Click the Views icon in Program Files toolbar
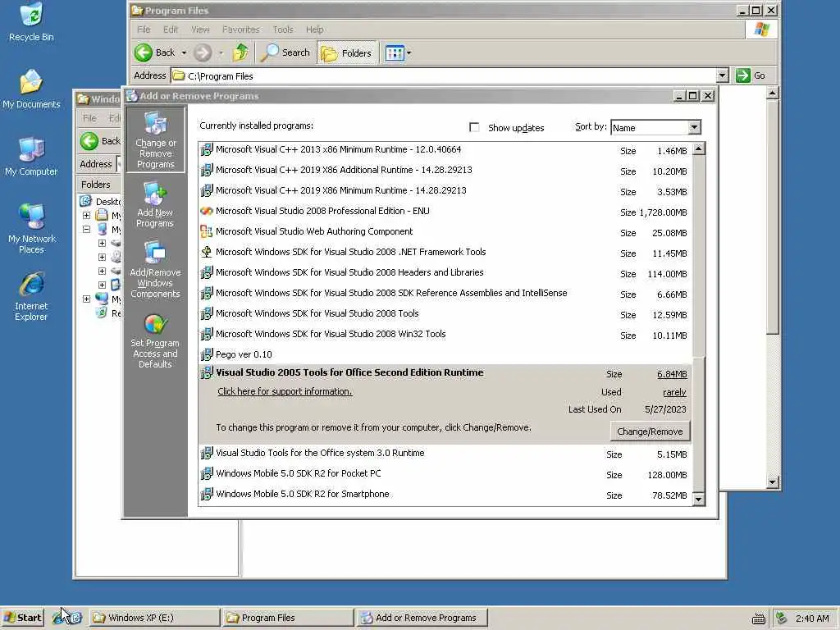Viewport: 840px width, 630px height. pyautogui.click(x=395, y=52)
